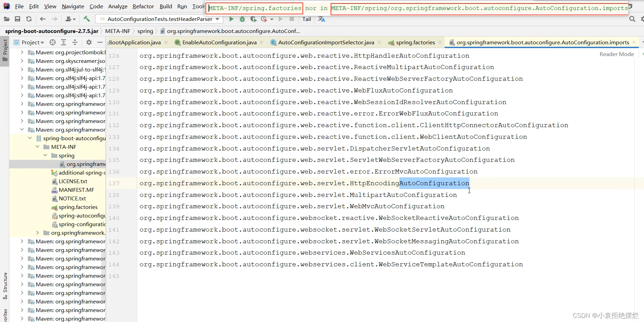Save all files with floppy disk icon
The height and width of the screenshot is (322, 644).
pos(18,19)
